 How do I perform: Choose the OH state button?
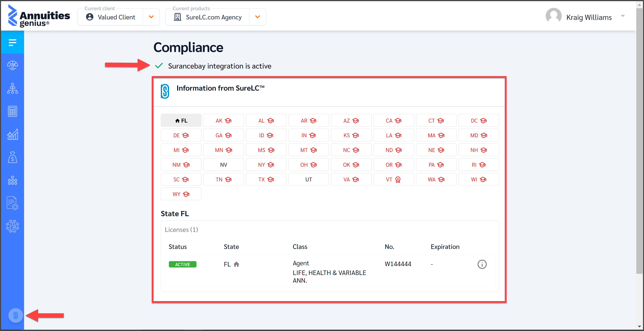(x=308, y=165)
